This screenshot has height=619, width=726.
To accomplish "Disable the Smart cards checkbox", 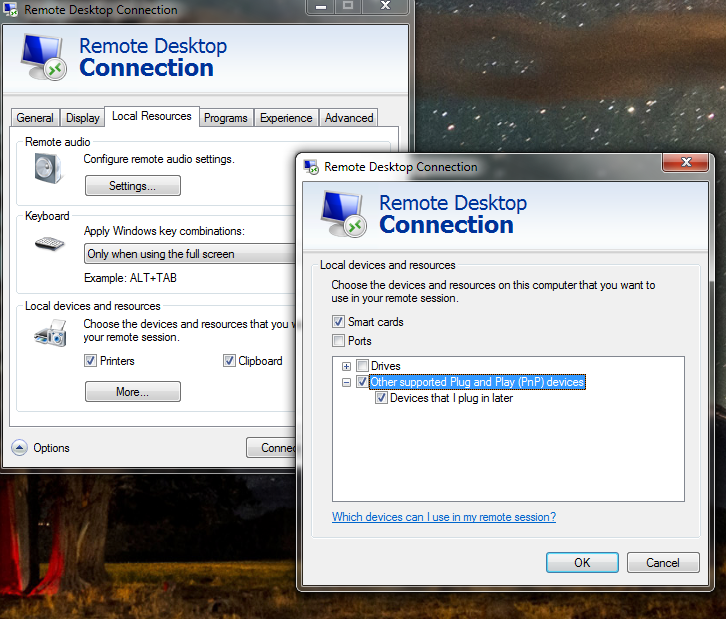I will tap(338, 322).
